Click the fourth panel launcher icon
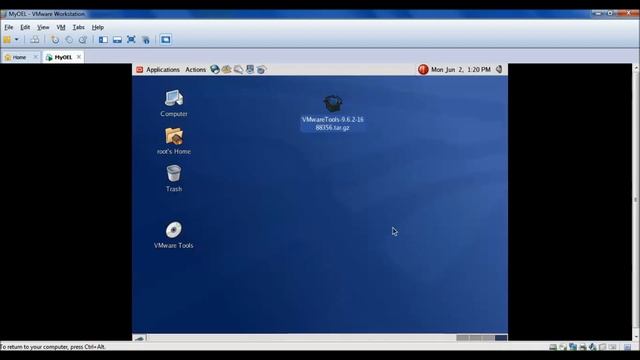Viewport: 640px width, 360px height. (250, 69)
